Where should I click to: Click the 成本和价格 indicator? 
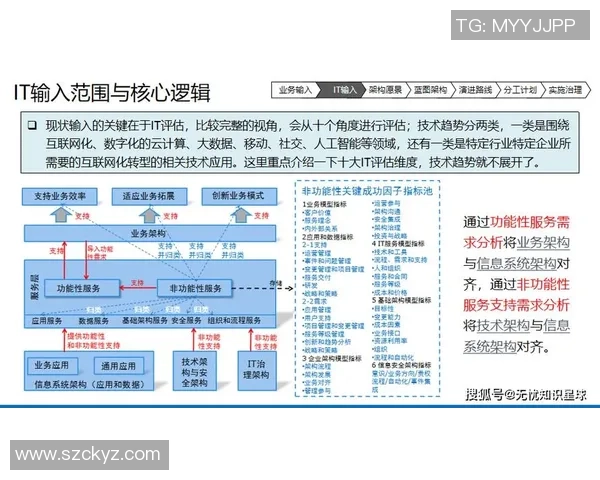[390, 292]
